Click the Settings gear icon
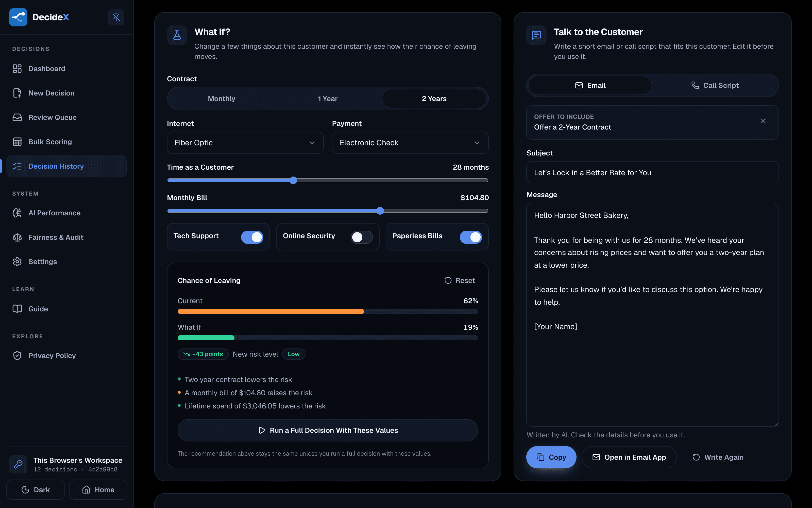 point(17,262)
